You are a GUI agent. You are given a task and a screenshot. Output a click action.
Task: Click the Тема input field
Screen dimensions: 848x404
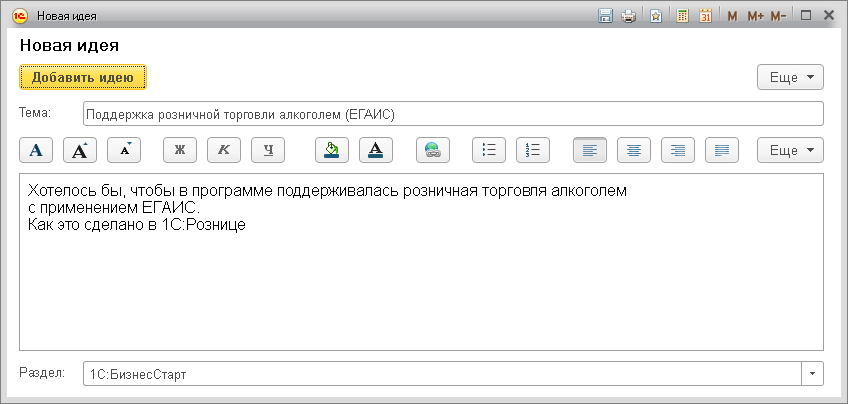tap(453, 114)
